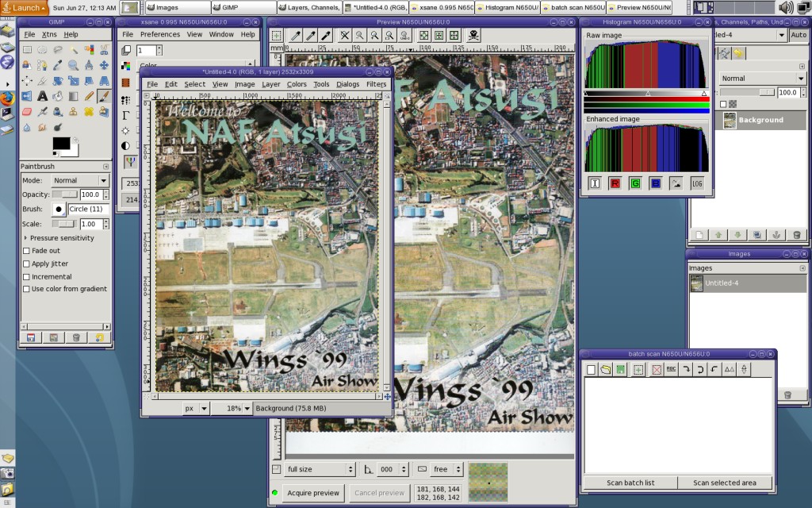Toggle green channel in histogram window
Viewport: 812px width, 508px height.
[x=635, y=183]
